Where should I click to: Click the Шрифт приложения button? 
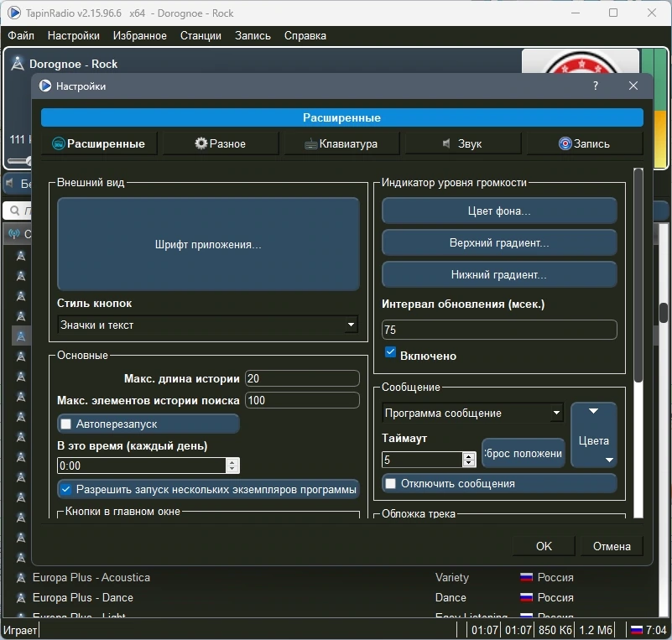point(208,244)
